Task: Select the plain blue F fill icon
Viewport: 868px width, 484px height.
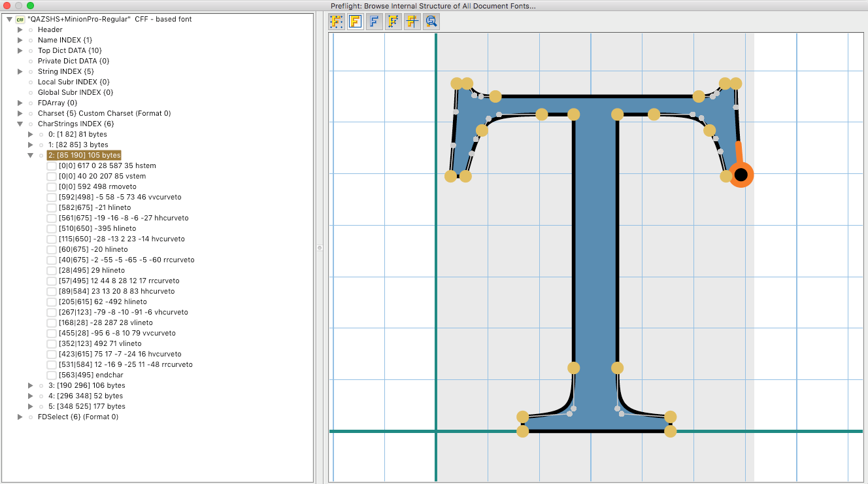Action: pos(375,22)
